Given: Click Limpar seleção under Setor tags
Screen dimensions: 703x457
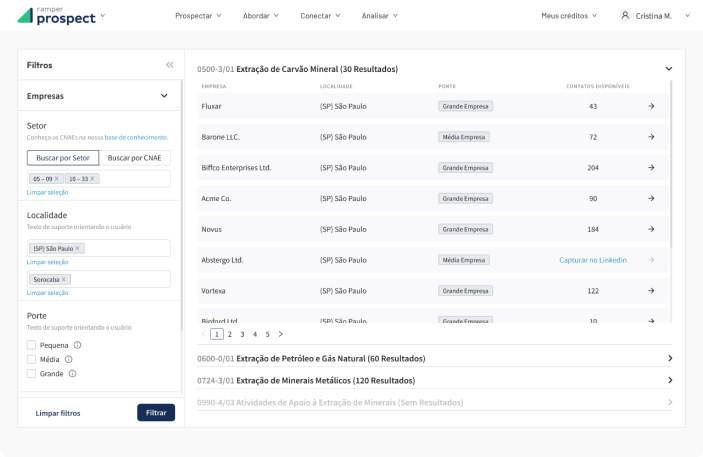Looking at the screenshot, I should (48, 192).
